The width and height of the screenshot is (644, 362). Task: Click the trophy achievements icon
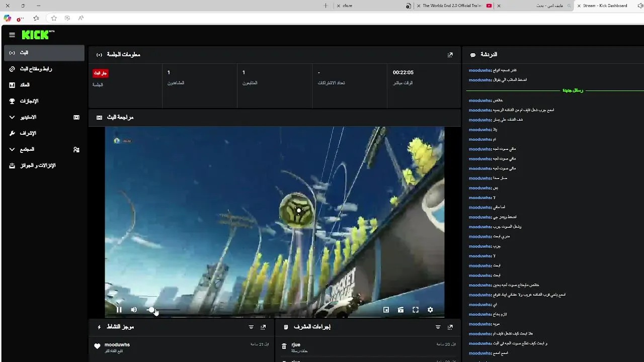[x=12, y=101]
